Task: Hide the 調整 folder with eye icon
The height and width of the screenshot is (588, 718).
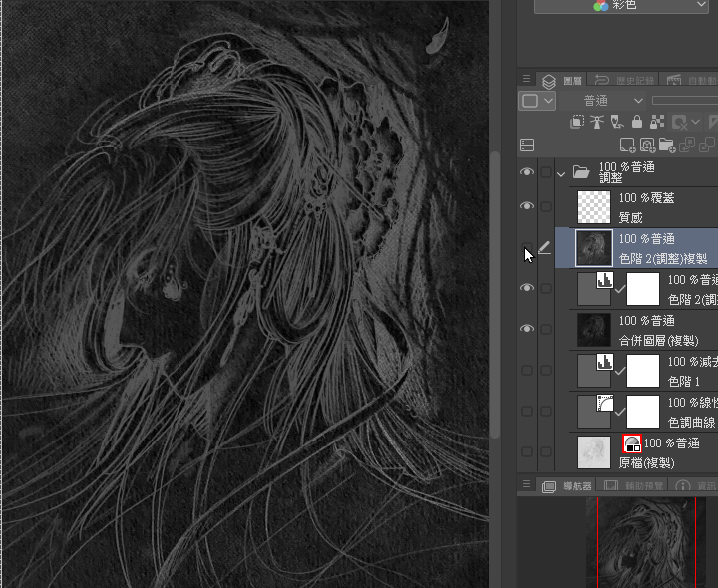Action: [x=527, y=172]
